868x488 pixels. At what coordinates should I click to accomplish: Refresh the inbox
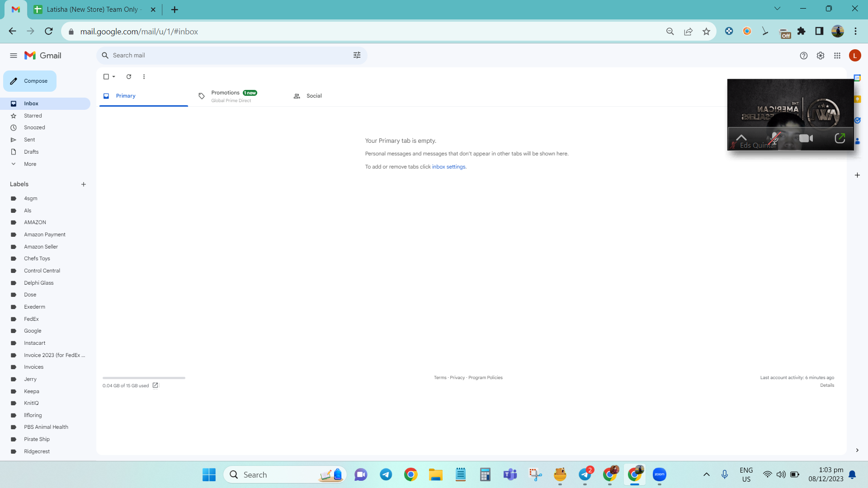point(129,77)
